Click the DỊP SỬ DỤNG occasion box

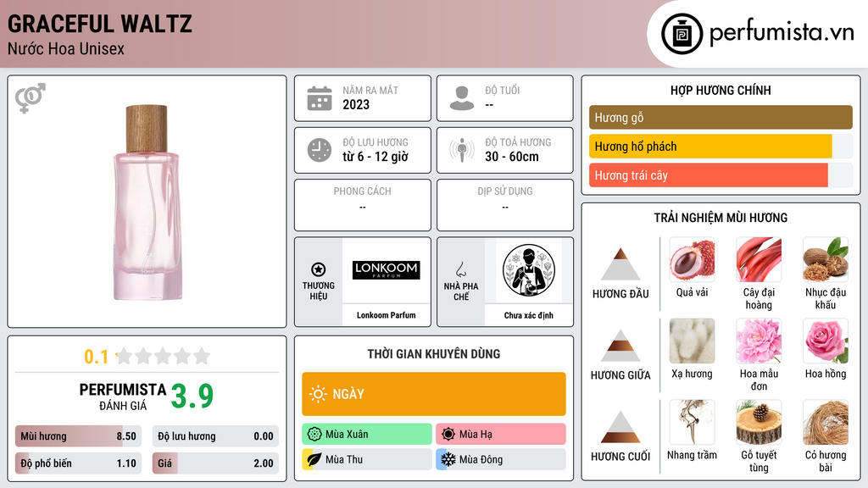pyautogui.click(x=505, y=205)
